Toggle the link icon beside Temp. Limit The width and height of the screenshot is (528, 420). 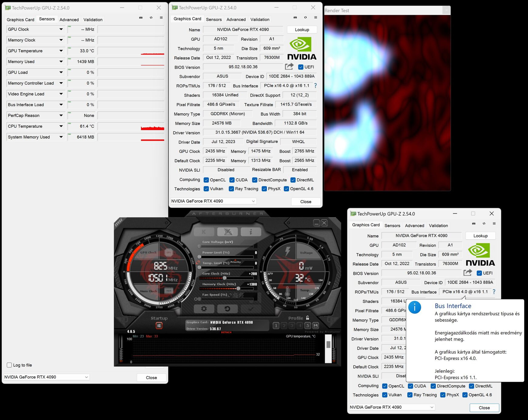198,263
